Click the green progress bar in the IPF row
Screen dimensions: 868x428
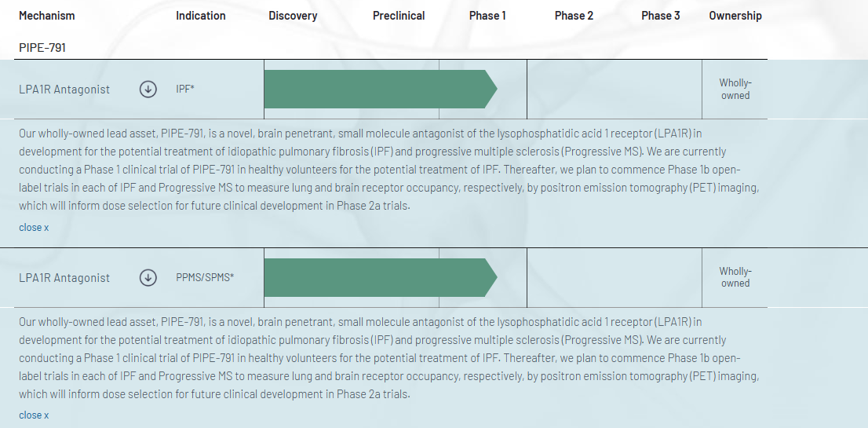click(377, 90)
